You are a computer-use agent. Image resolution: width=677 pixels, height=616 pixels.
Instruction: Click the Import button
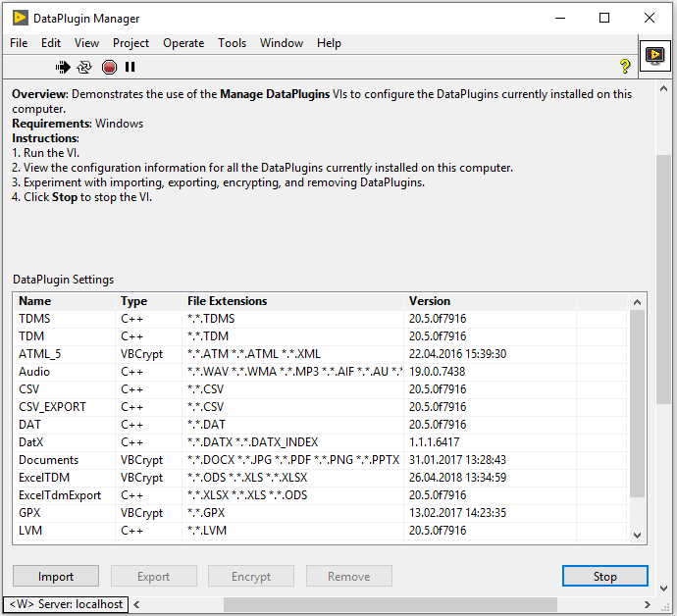[x=56, y=577]
